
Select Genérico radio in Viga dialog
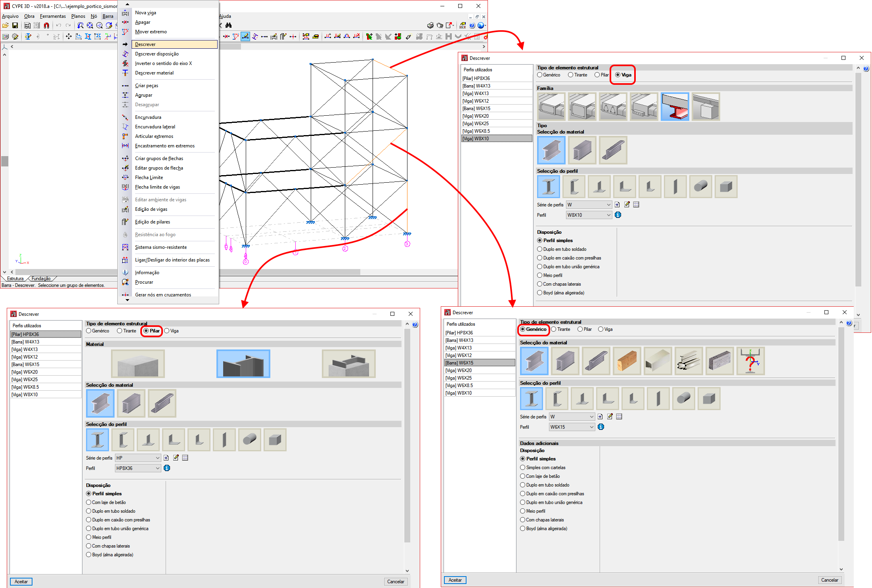tap(549, 75)
